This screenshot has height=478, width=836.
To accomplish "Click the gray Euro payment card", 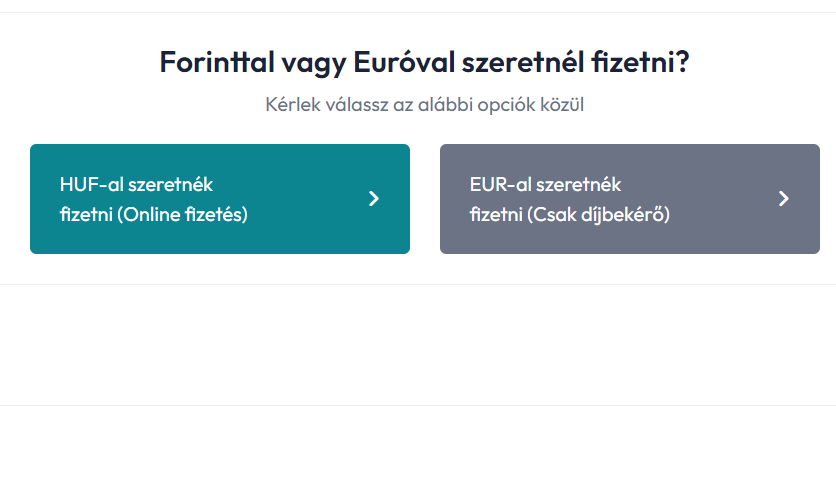I will click(630, 199).
